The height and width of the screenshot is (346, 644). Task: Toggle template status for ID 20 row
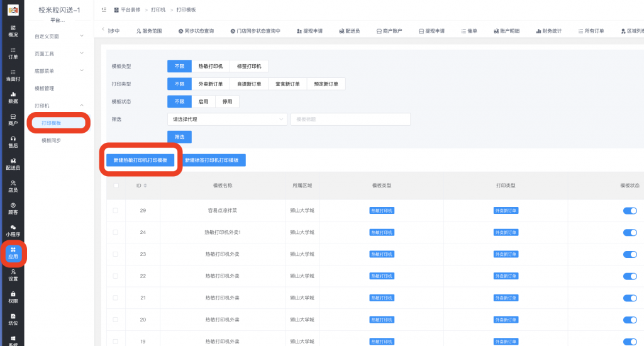pyautogui.click(x=630, y=320)
